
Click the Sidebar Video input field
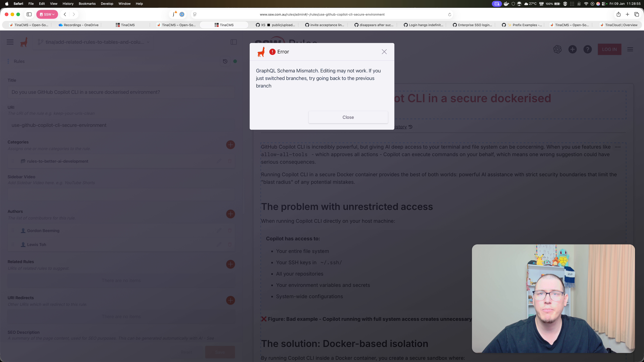tap(121, 194)
